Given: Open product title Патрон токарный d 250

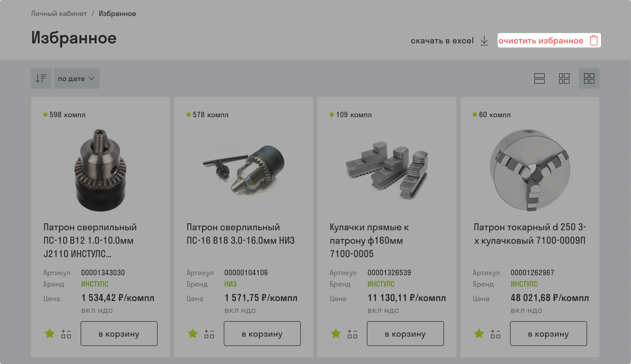Looking at the screenshot, I should pos(530,234).
